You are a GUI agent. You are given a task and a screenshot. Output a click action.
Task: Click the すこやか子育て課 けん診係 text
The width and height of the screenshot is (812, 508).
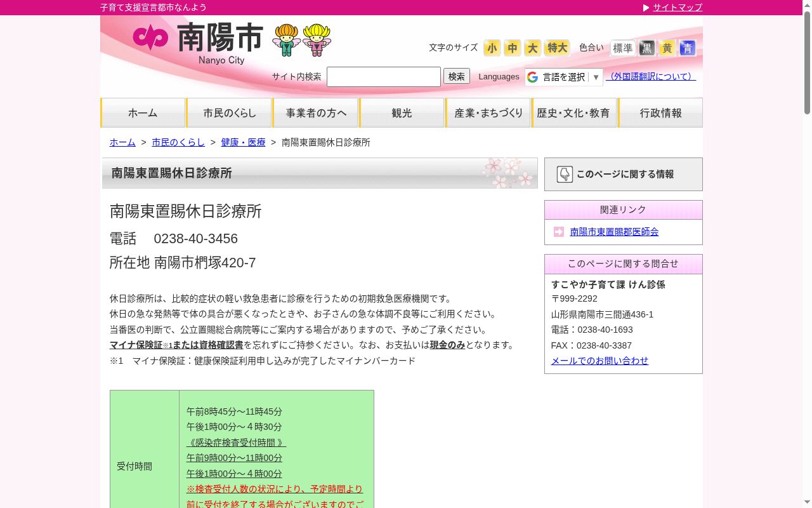[x=608, y=284]
